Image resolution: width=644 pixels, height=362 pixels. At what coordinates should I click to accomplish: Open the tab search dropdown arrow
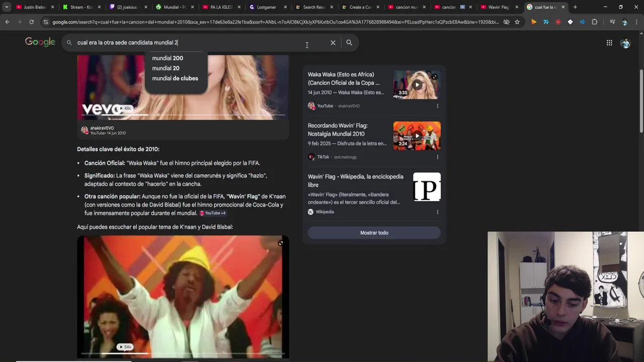coord(7,7)
